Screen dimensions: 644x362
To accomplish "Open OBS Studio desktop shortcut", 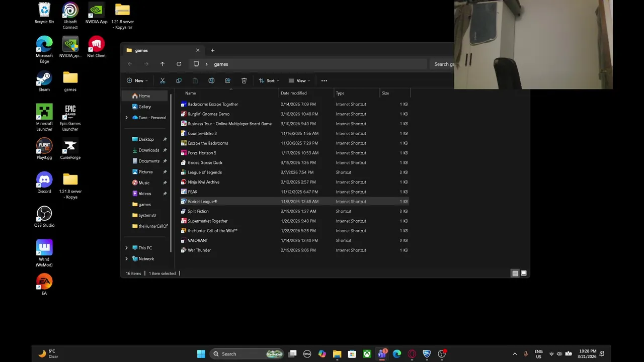I will tap(44, 217).
